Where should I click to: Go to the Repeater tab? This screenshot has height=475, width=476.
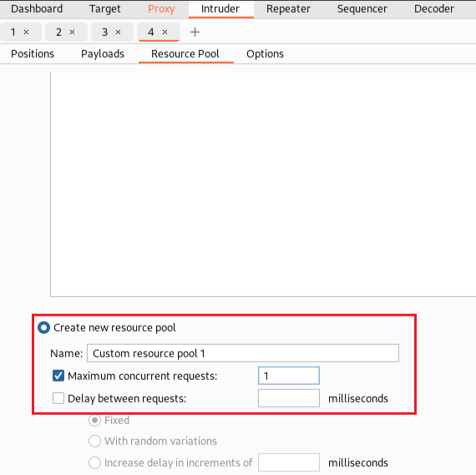point(288,9)
